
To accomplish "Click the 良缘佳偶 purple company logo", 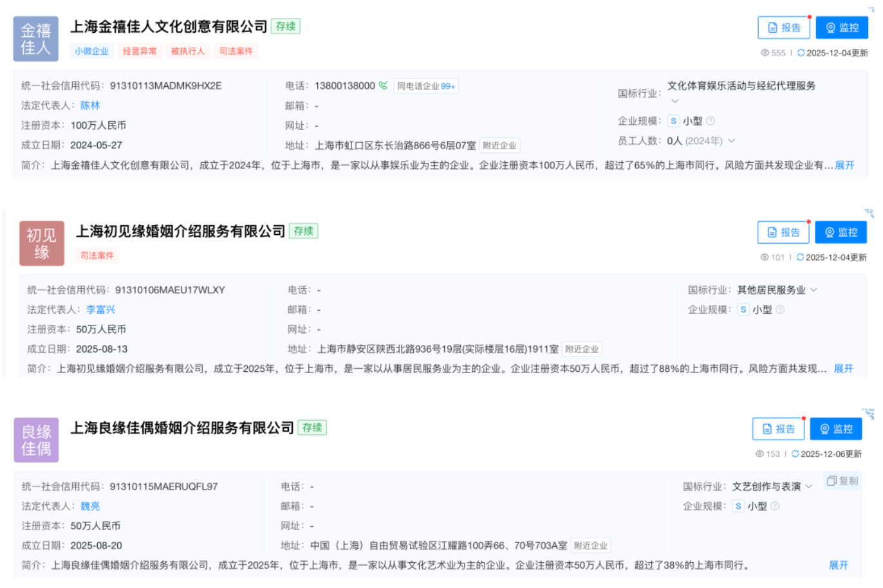I will [37, 440].
